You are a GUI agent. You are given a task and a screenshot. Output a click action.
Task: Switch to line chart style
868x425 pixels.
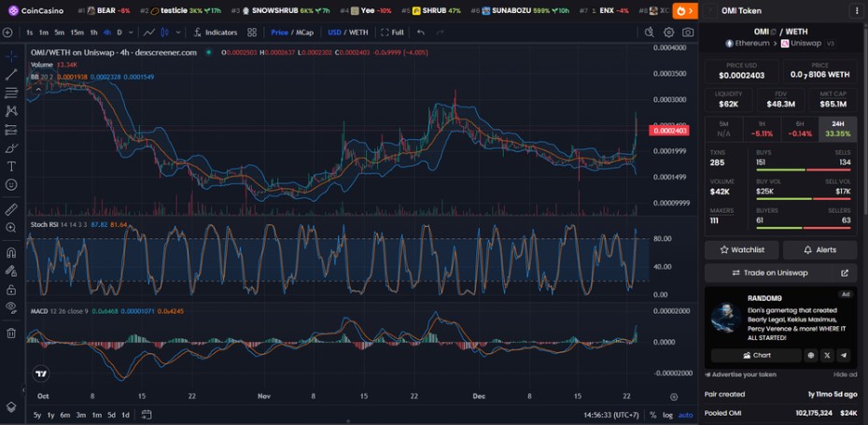click(x=148, y=33)
